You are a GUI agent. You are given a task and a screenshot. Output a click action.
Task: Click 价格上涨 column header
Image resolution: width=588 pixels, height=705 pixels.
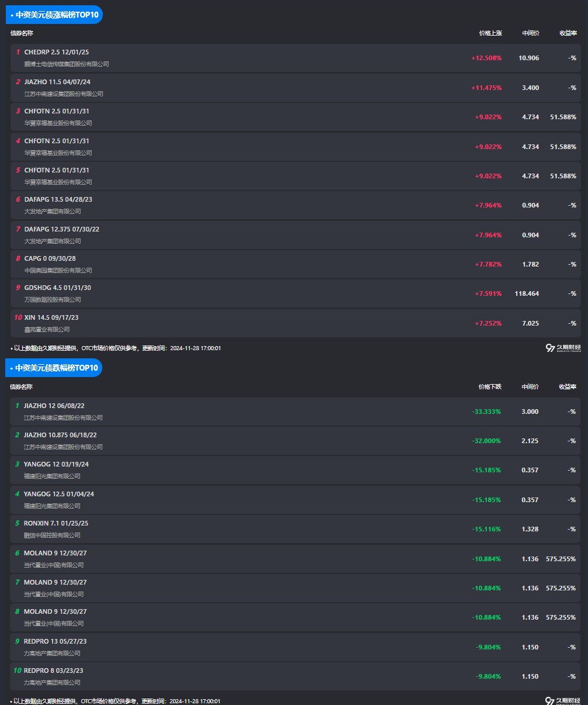tap(490, 33)
